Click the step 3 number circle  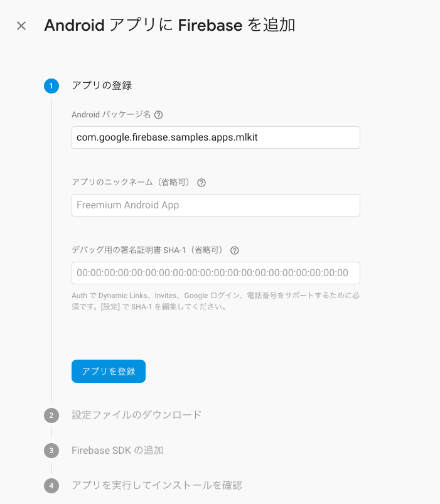tap(51, 451)
